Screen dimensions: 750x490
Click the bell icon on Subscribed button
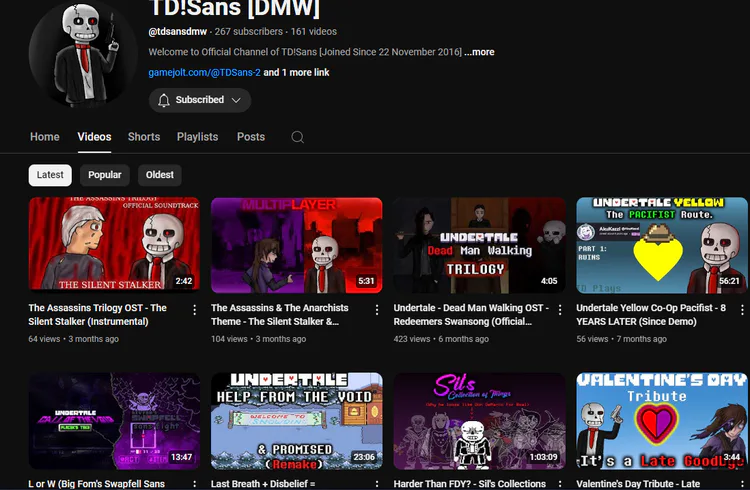pyautogui.click(x=164, y=100)
